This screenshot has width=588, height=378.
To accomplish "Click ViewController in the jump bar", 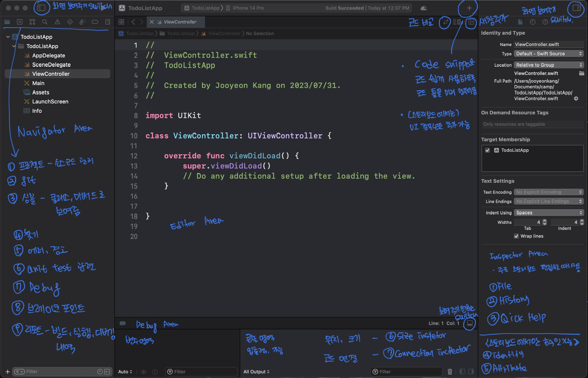I will tap(221, 33).
